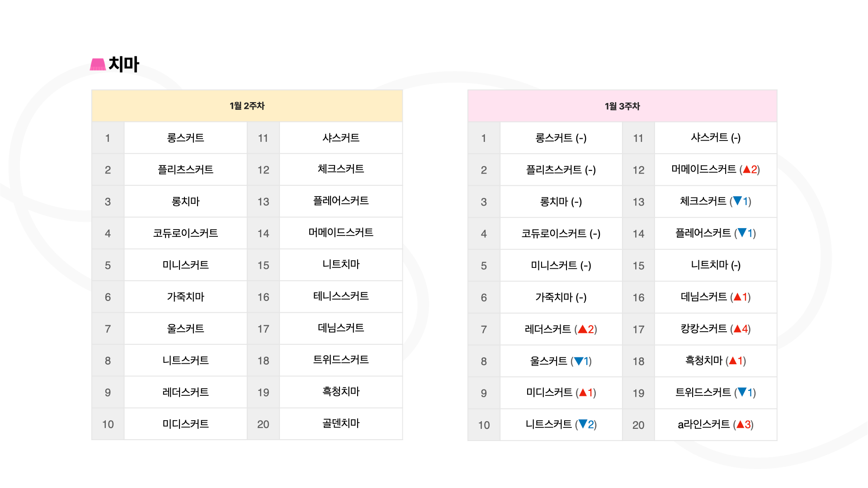This screenshot has width=868, height=488.
Task: Click the 코듀로이스커트 (-) cell in 3주차
Action: point(561,234)
